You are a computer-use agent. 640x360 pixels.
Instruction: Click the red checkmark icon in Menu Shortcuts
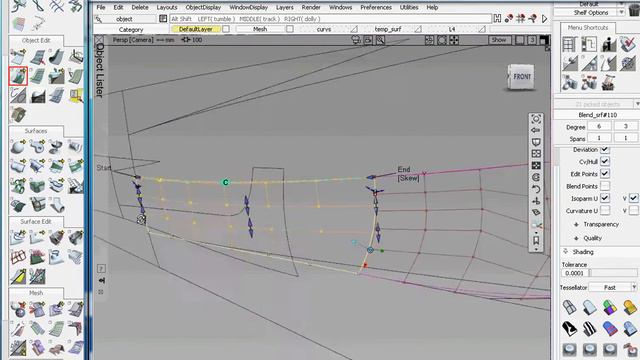coord(628,44)
